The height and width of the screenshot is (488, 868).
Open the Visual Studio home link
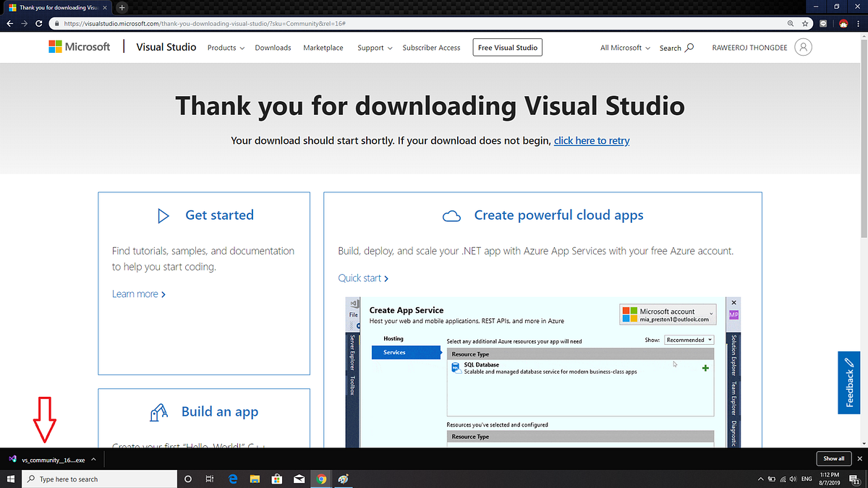coord(167,47)
